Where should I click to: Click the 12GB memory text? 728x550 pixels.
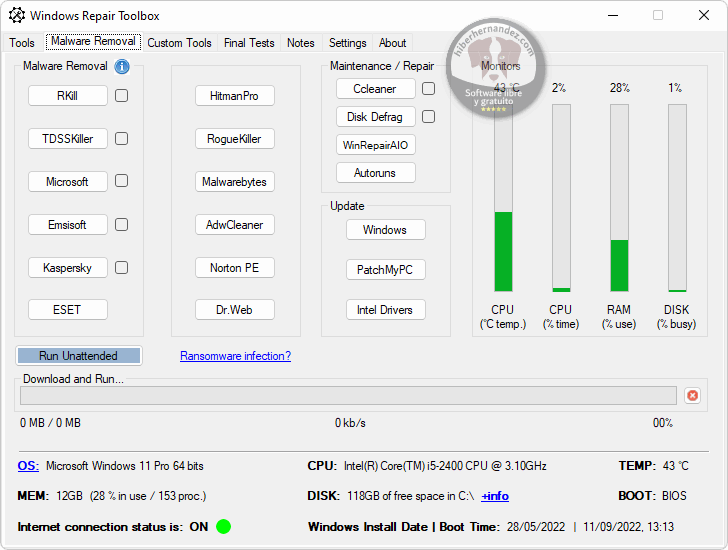(x=69, y=496)
